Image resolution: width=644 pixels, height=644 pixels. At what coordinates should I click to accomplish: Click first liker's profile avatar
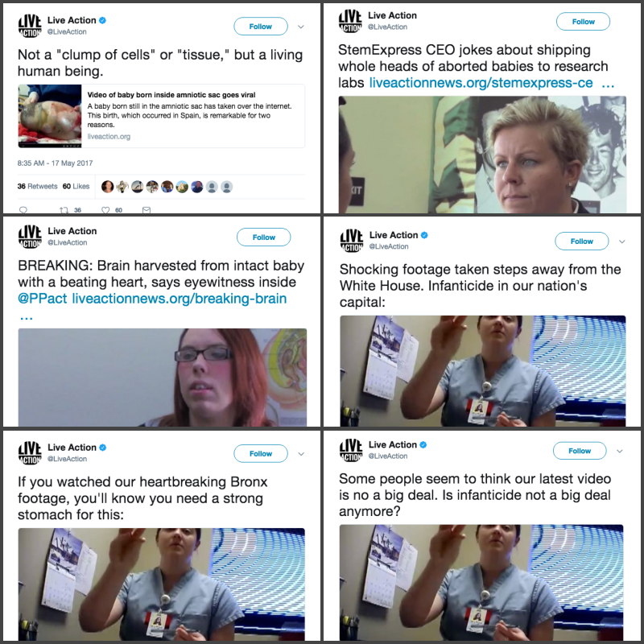(108, 187)
